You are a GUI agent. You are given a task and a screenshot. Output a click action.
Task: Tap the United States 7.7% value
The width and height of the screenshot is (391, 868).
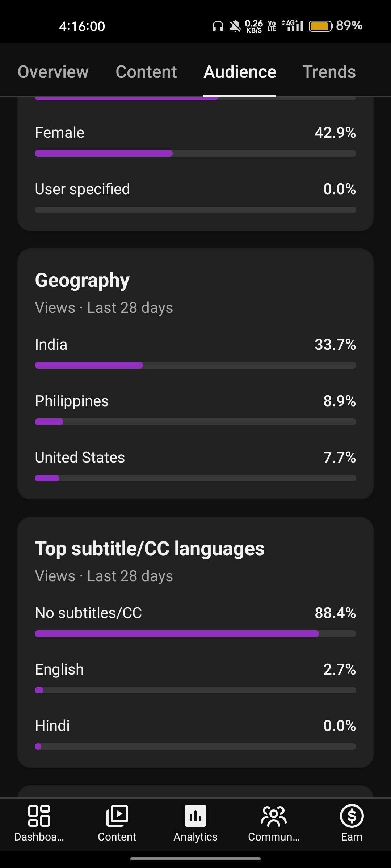340,457
